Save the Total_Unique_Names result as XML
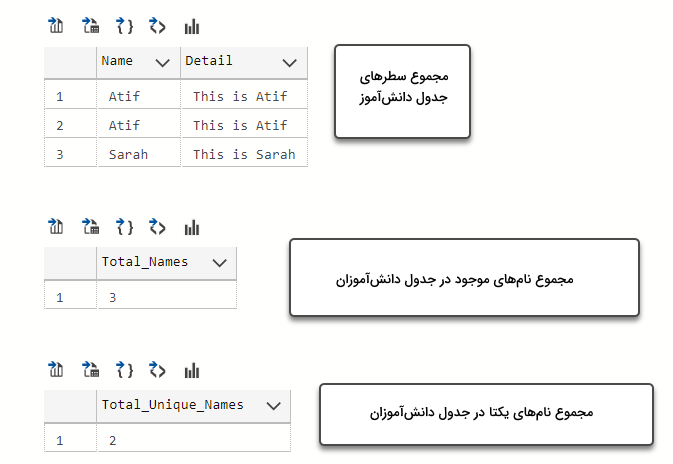This screenshot has width=673, height=464. 158,370
